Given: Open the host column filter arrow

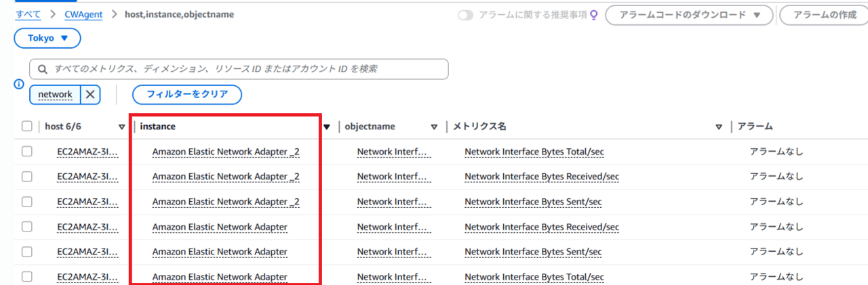Looking at the screenshot, I should 121,127.
